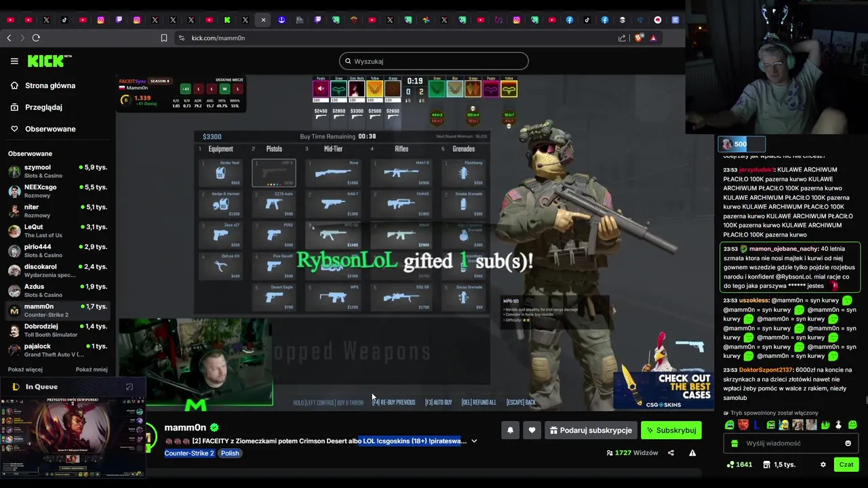The image size is (868, 488).
Task: Toggle the notification bell for mamm0n
Action: [510, 430]
